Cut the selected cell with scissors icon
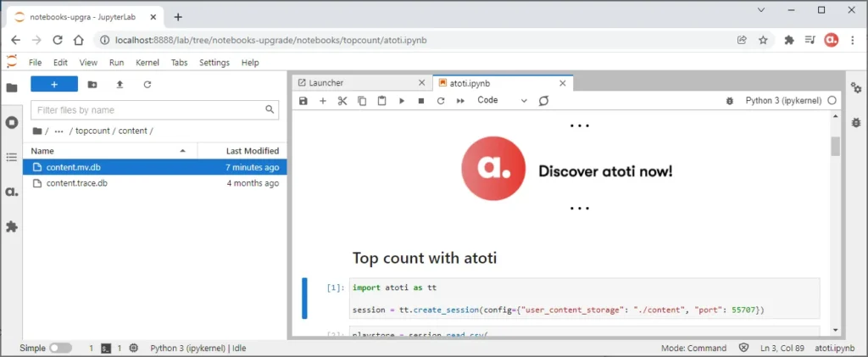The height and width of the screenshot is (357, 868). pos(342,101)
